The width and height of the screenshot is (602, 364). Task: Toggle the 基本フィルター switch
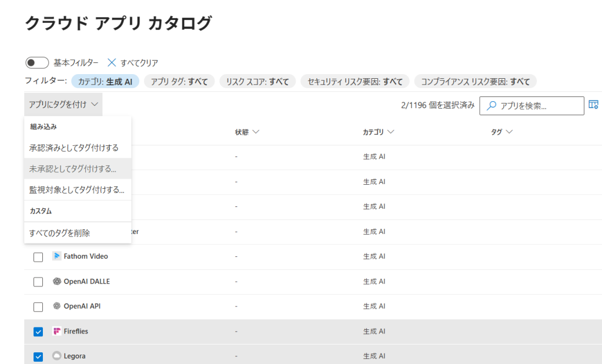pos(37,63)
